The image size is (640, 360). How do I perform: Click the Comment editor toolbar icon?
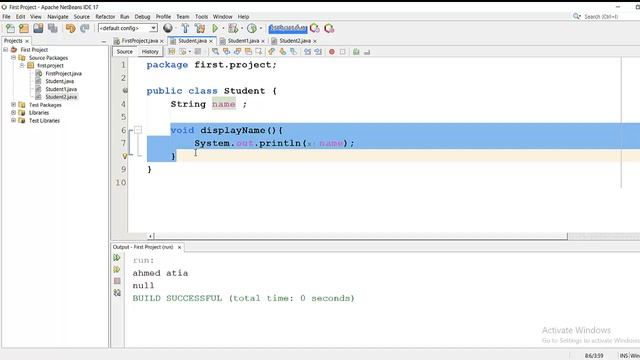coord(356,52)
